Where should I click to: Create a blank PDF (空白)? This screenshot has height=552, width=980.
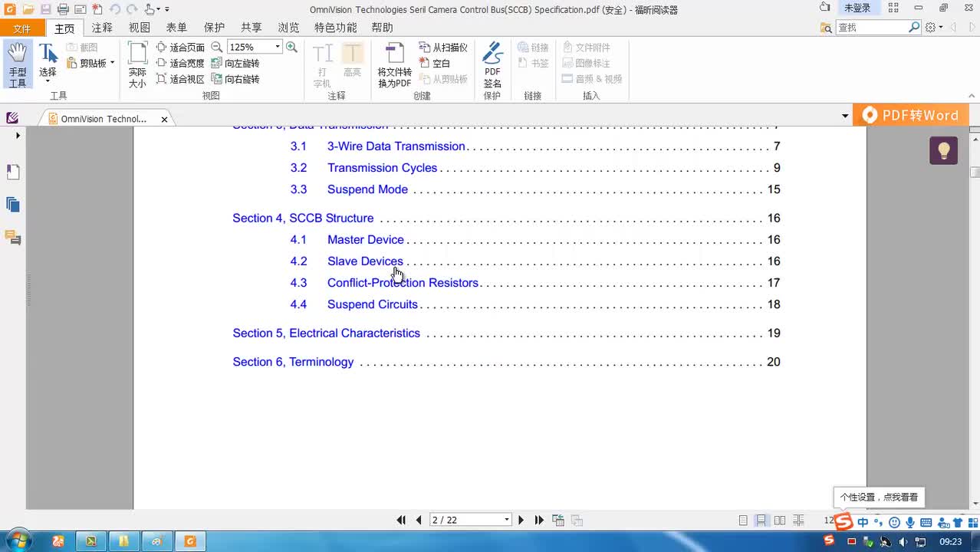coord(435,63)
